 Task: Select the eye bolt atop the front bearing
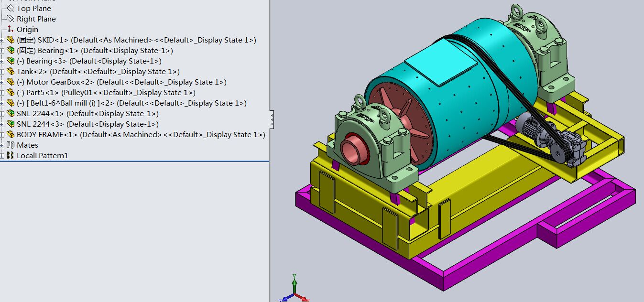point(359,103)
